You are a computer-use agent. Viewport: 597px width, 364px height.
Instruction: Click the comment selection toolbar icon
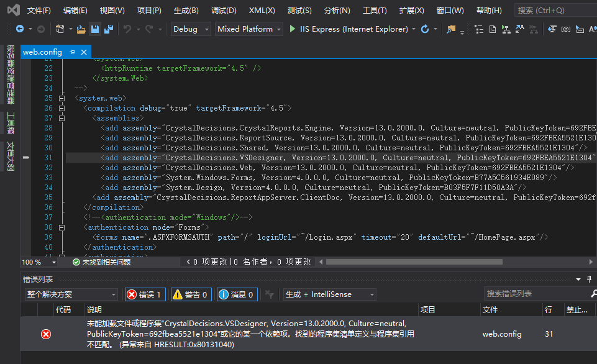580,29
